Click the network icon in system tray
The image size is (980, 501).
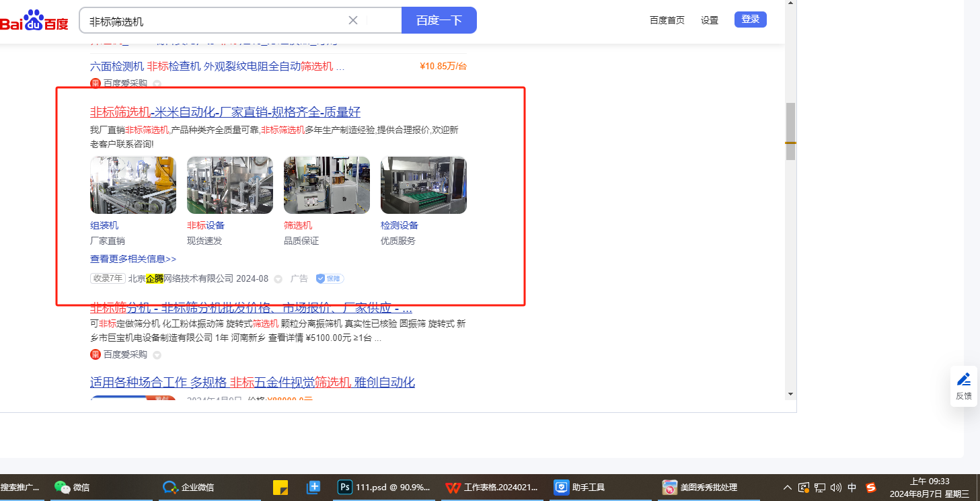[x=820, y=488]
